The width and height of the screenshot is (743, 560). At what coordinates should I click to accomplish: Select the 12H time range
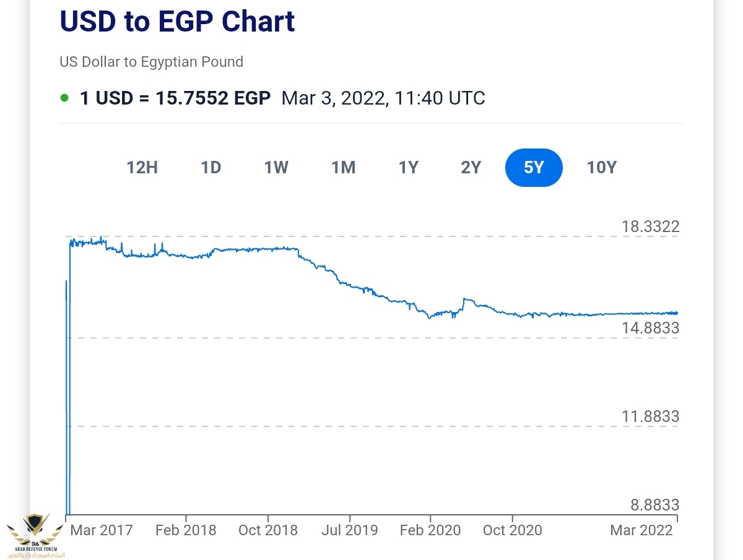142,168
